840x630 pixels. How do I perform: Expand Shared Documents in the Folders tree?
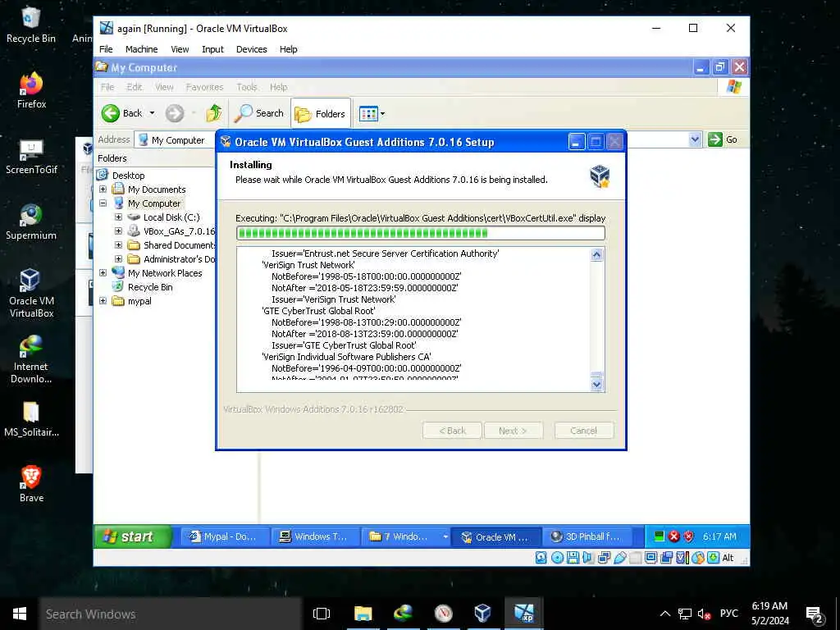click(118, 244)
